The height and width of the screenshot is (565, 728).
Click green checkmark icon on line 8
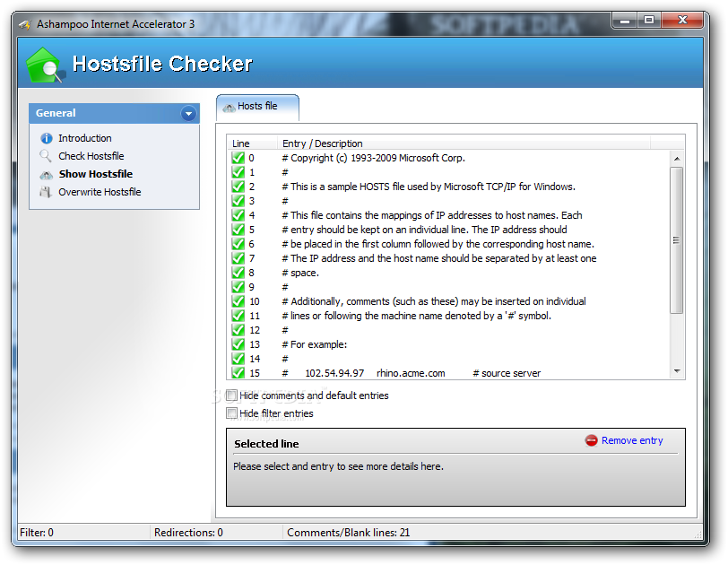point(238,273)
